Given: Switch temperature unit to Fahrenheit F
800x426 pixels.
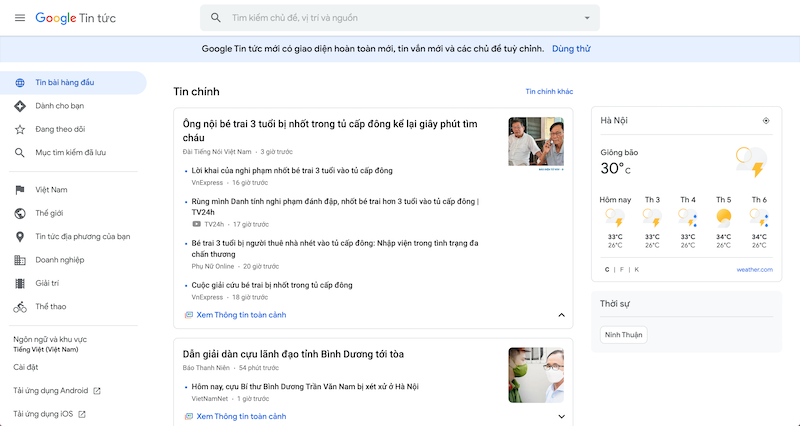Looking at the screenshot, I should [621, 270].
